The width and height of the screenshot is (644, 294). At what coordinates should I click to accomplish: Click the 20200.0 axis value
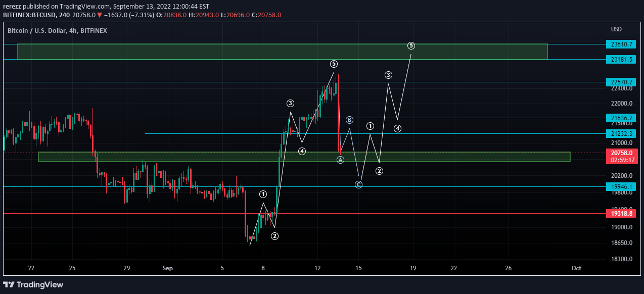pyautogui.click(x=622, y=176)
